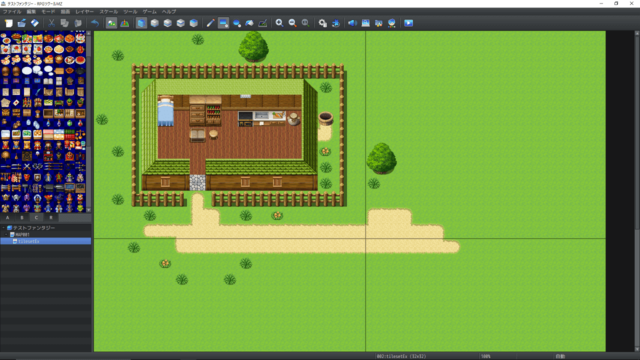Open the ツール menu

(x=130, y=12)
